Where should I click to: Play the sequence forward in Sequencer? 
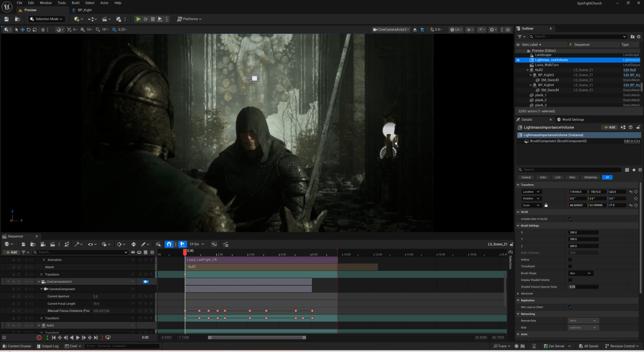78,338
